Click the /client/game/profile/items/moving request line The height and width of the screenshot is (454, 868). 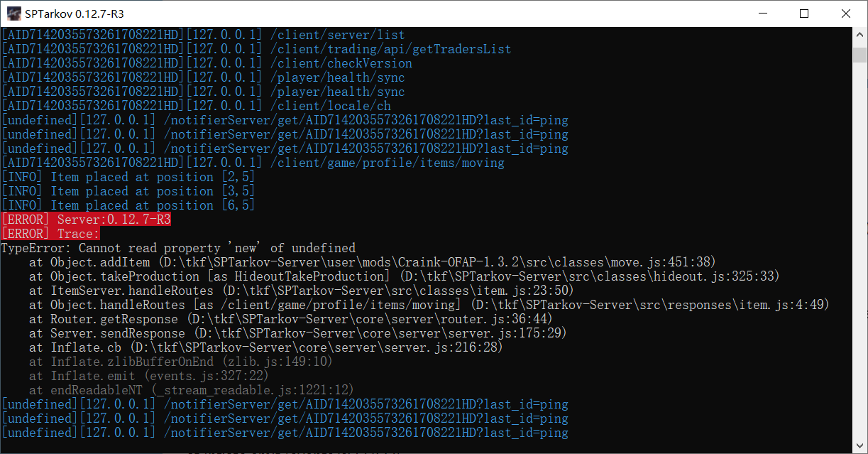(x=253, y=163)
